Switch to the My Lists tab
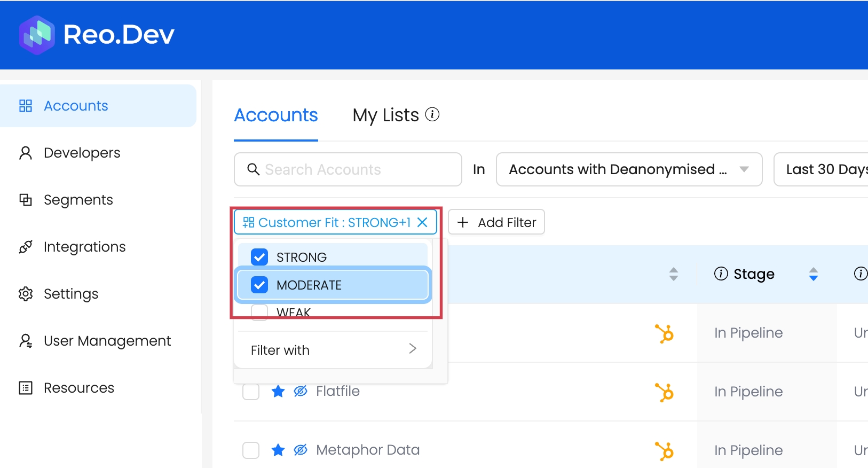The image size is (868, 468). point(385,115)
